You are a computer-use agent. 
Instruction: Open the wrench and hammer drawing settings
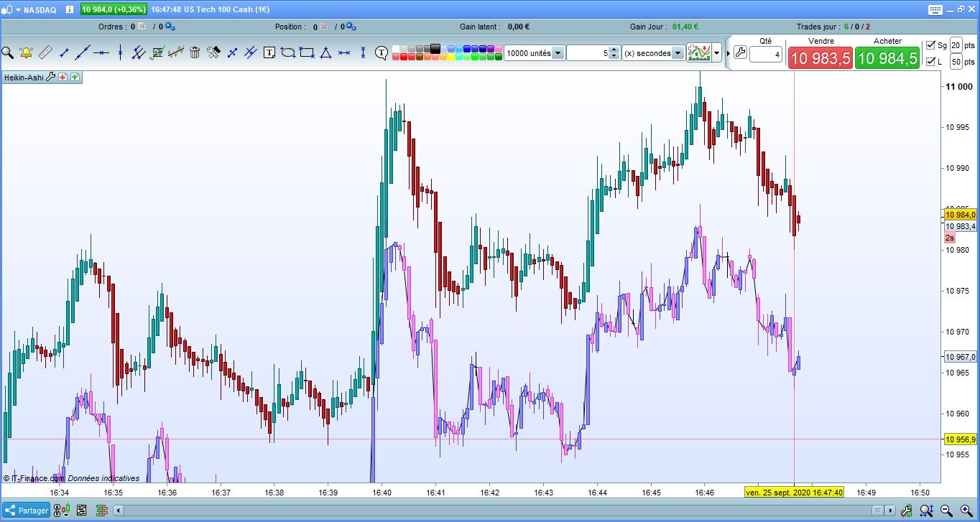pyautogui.click(x=213, y=52)
